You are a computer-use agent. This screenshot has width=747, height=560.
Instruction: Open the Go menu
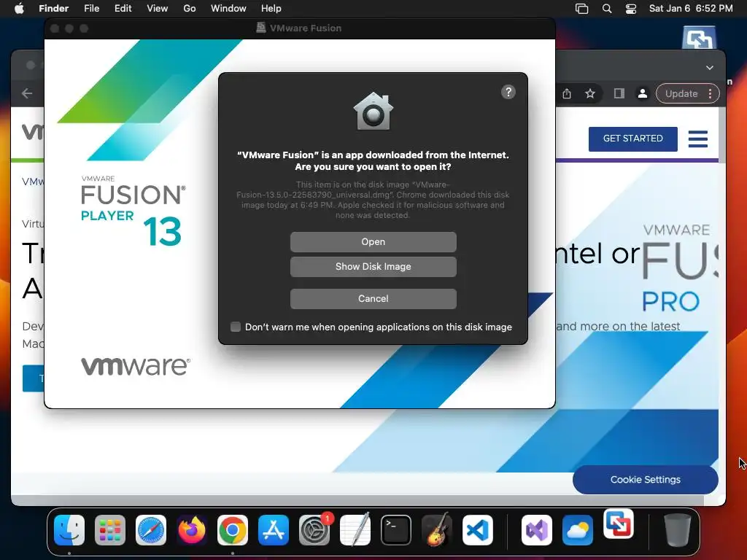(190, 9)
